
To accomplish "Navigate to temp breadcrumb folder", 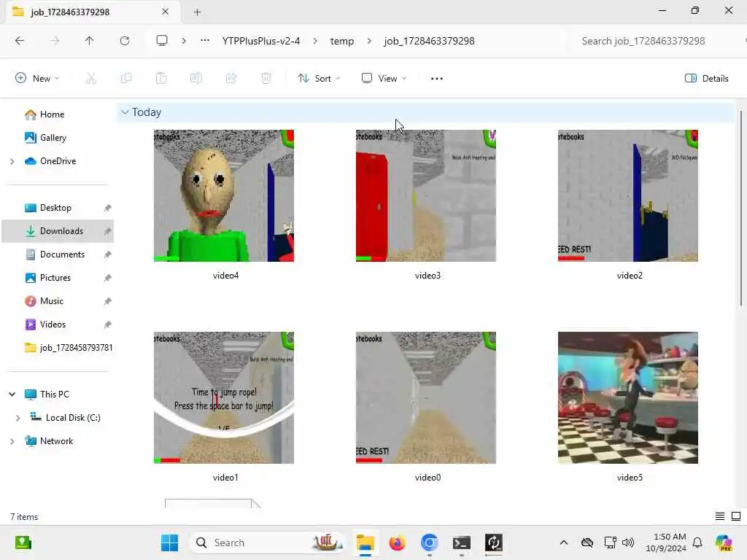I will [x=342, y=41].
